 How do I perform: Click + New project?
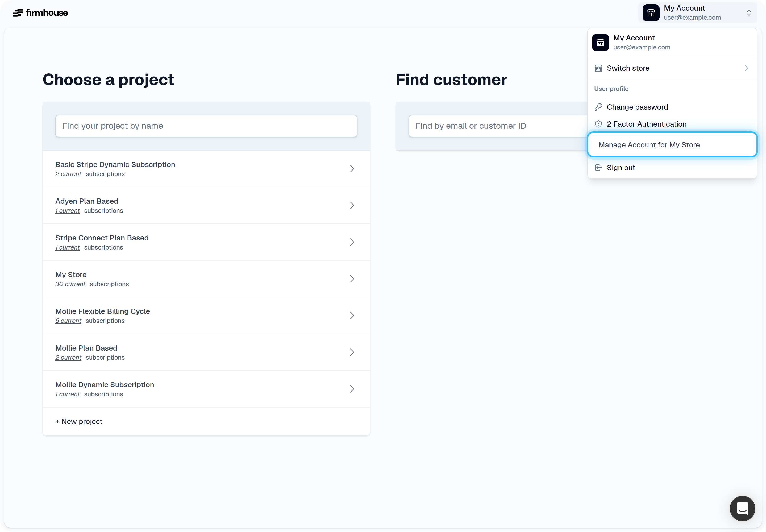79,421
